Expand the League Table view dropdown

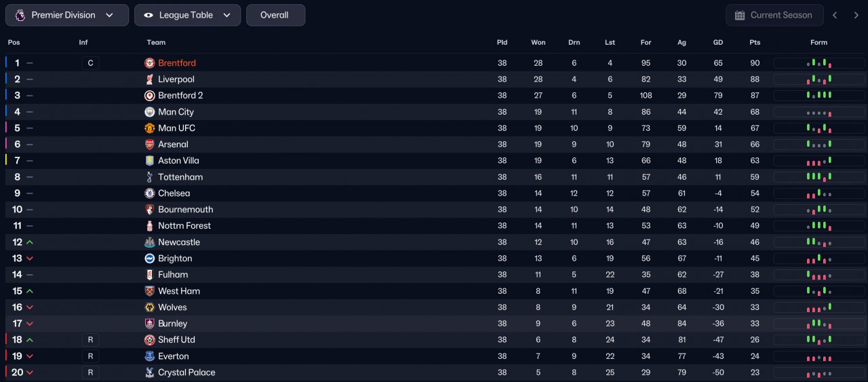click(x=187, y=15)
